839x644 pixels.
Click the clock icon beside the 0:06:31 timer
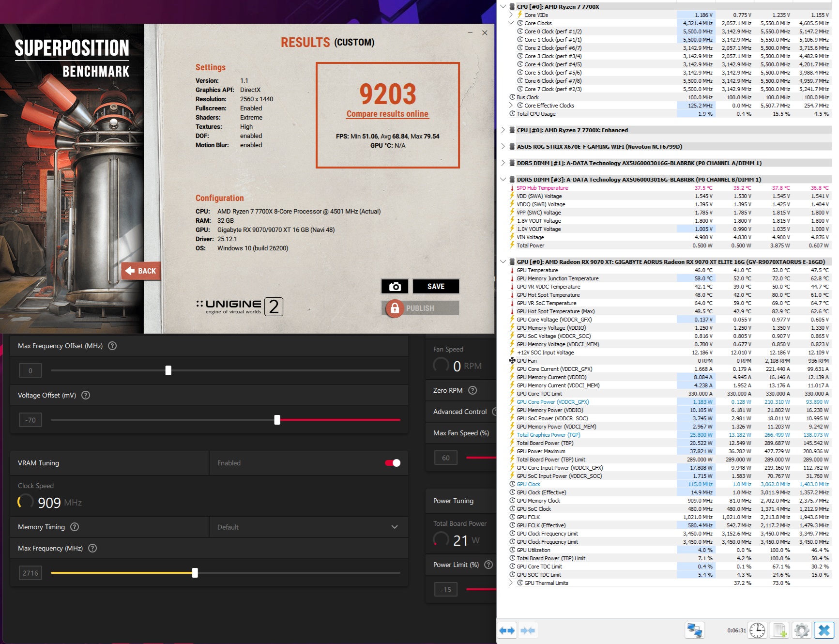tap(757, 630)
